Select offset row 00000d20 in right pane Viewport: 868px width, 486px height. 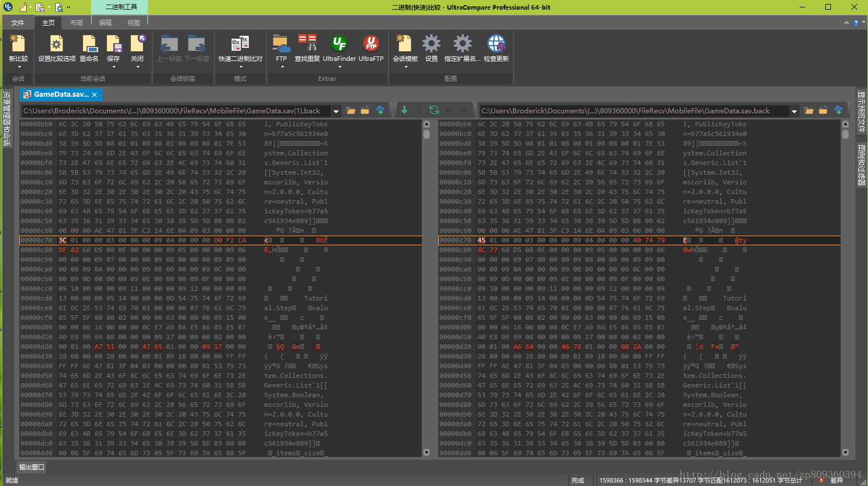640,347
